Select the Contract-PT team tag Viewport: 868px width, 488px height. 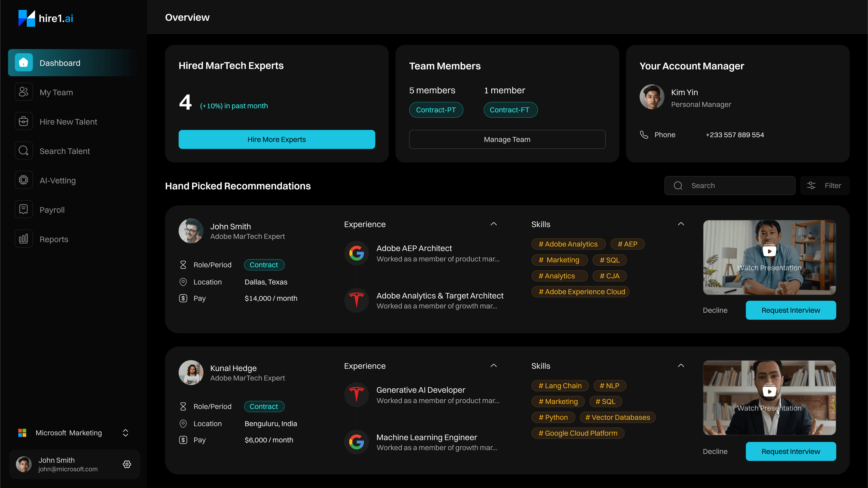[x=436, y=110]
